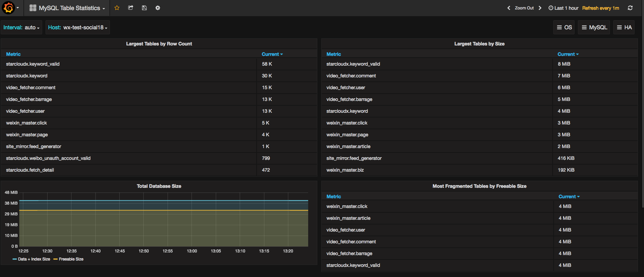Click Metric header in Row Count table
This screenshot has width=644, height=277.
point(13,54)
